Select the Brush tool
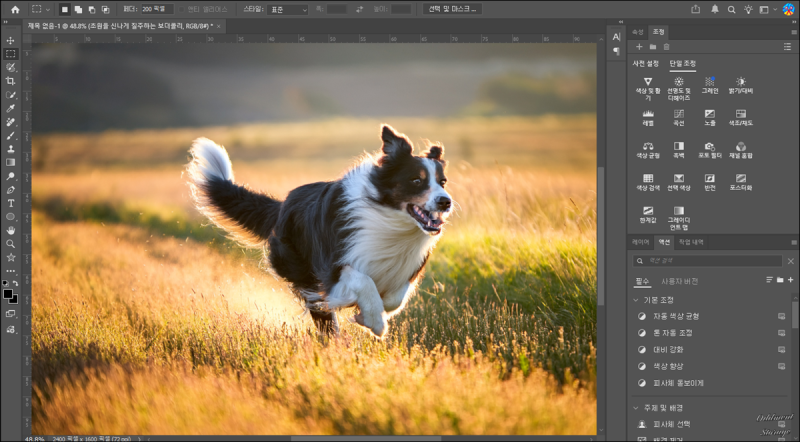 pyautogui.click(x=10, y=135)
